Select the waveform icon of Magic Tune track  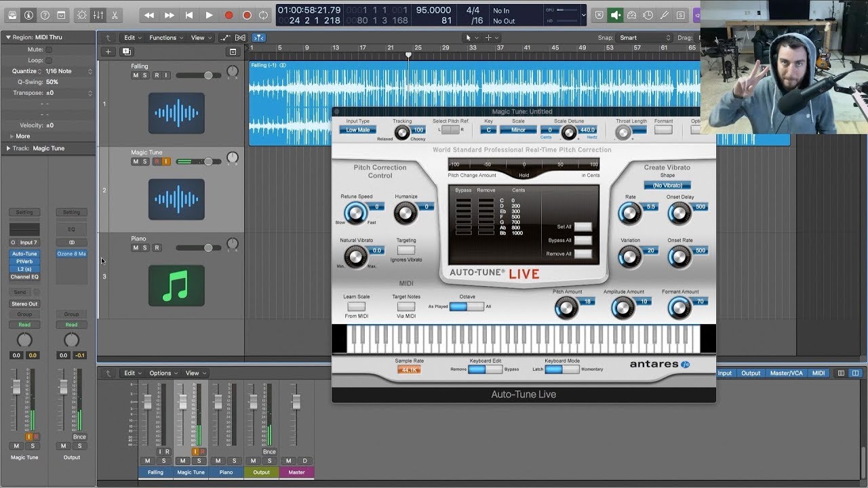coord(176,199)
